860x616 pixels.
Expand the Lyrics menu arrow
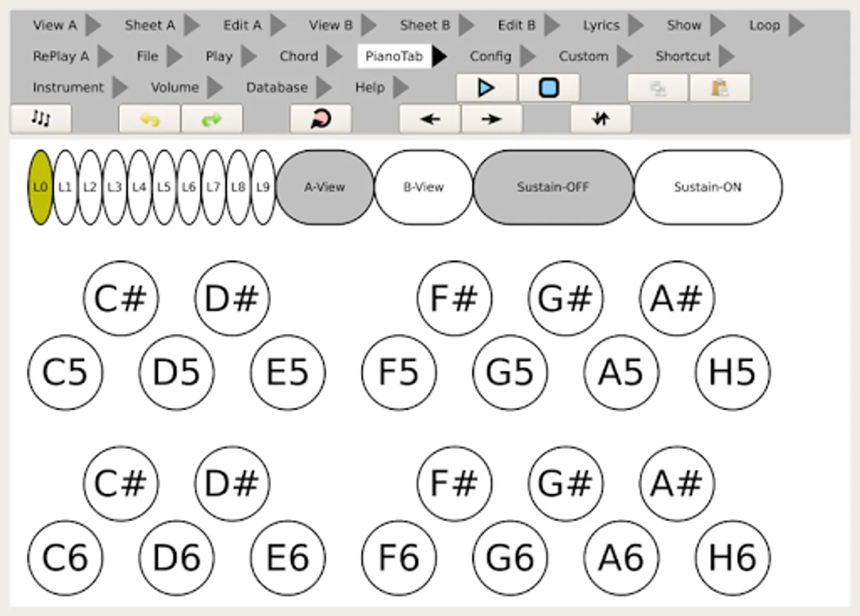click(636, 25)
